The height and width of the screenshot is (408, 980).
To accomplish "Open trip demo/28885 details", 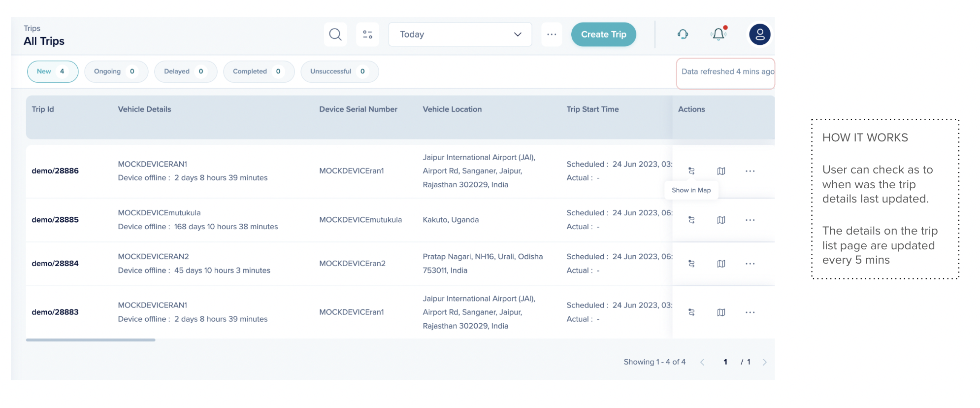I will click(55, 220).
